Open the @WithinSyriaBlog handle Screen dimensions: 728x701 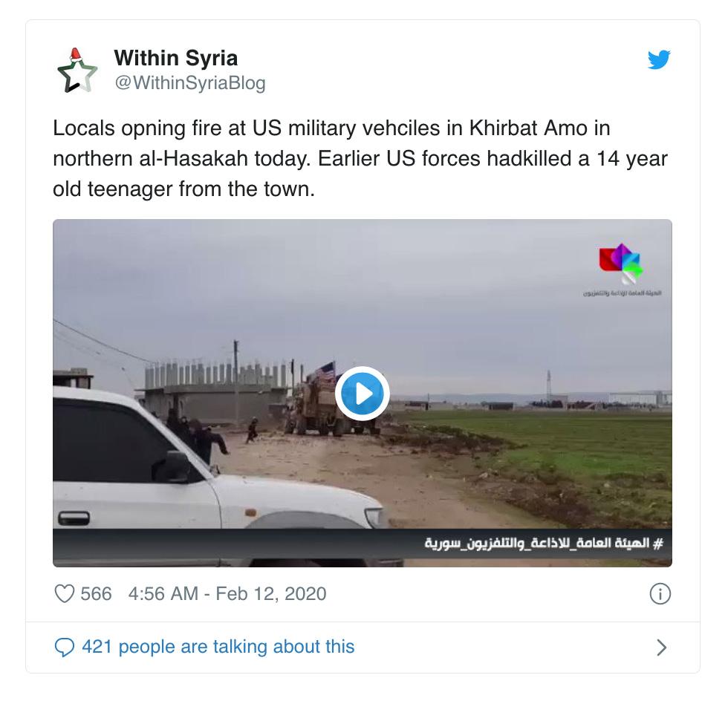[x=190, y=83]
